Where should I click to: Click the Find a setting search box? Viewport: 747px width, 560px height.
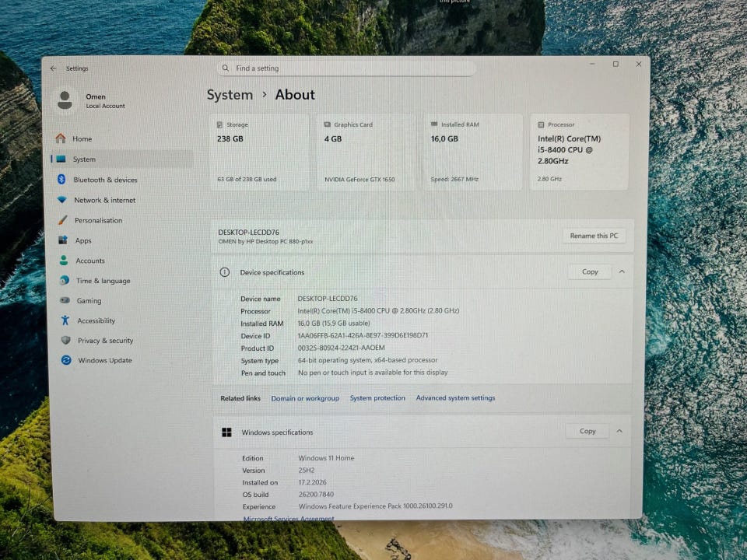point(346,68)
